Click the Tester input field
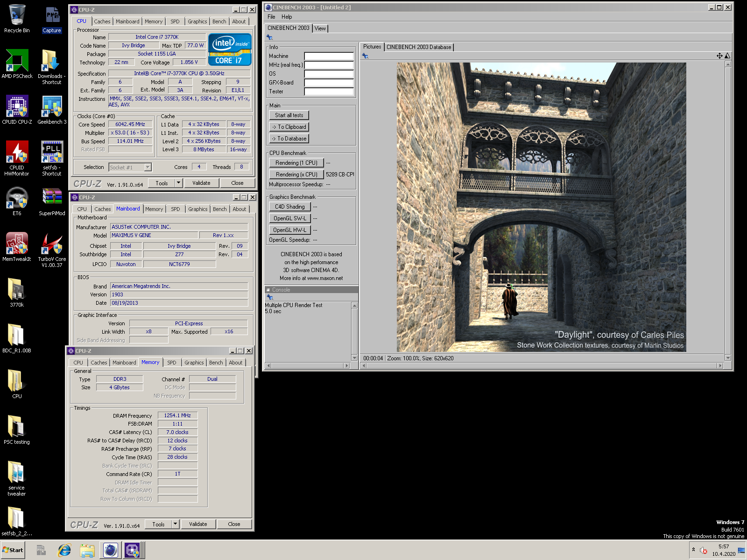The height and width of the screenshot is (560, 747). 329,91
